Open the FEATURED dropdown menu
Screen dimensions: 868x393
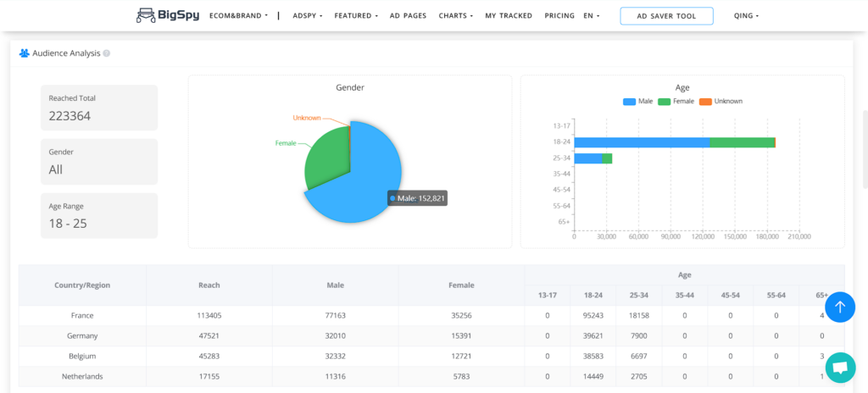click(x=356, y=15)
